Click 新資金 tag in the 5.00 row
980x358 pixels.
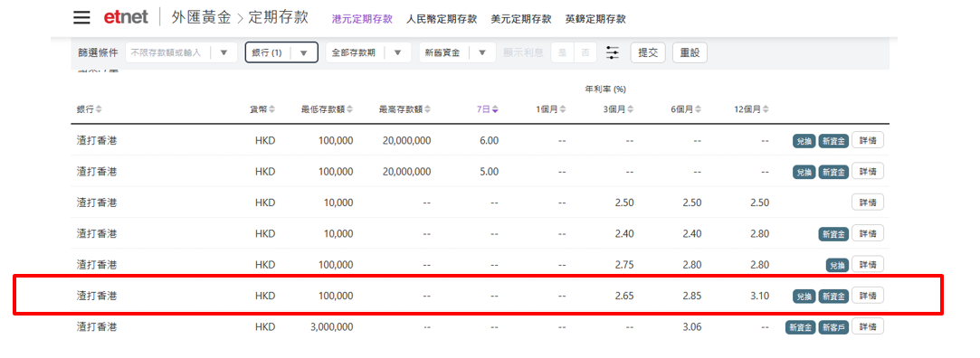click(x=833, y=172)
